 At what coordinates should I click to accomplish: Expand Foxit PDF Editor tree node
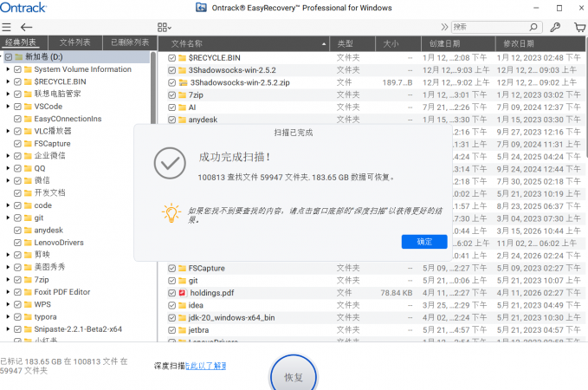[x=8, y=292]
